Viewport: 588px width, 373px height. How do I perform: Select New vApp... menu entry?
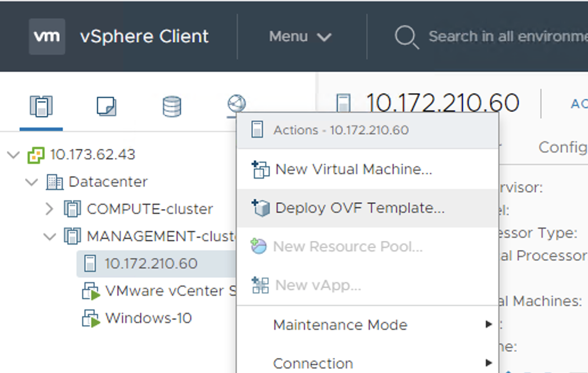click(x=368, y=285)
